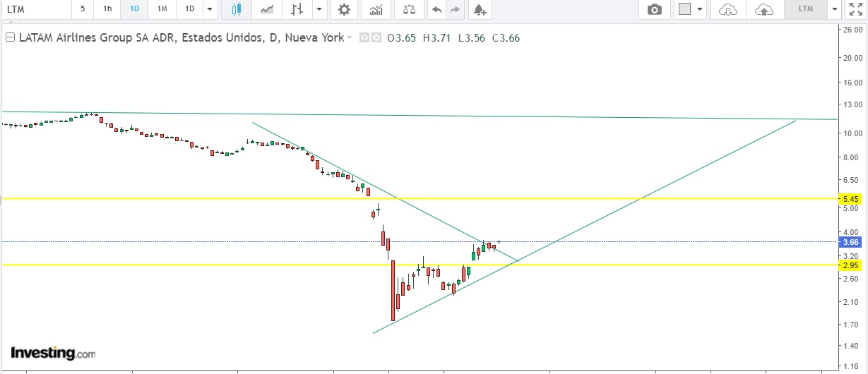Select the 1M timeframe tab
The height and width of the screenshot is (374, 868).
coord(162,9)
